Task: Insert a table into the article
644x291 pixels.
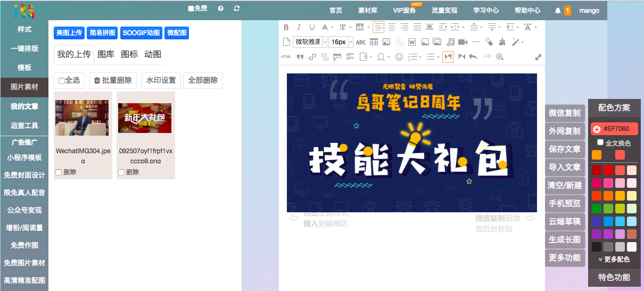Action: pyautogui.click(x=374, y=42)
